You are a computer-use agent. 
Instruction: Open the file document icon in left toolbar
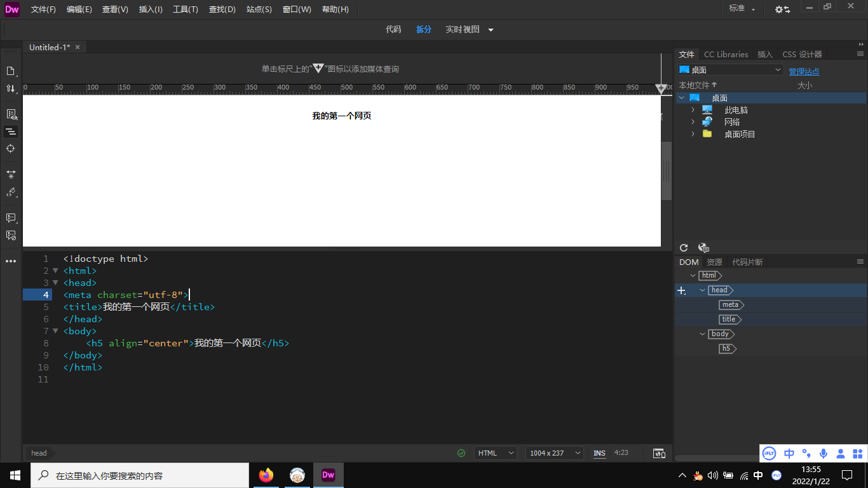point(11,71)
